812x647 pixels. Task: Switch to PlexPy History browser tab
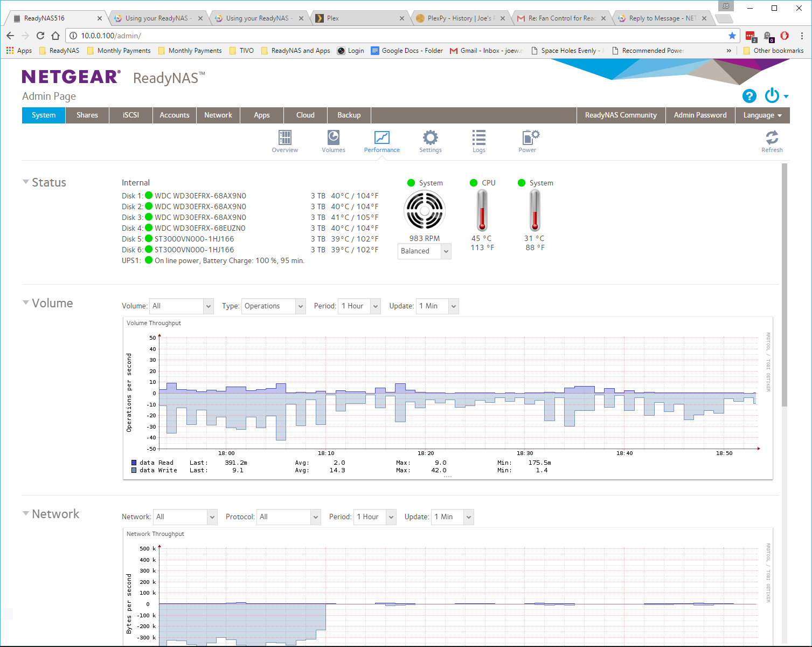pyautogui.click(x=461, y=18)
